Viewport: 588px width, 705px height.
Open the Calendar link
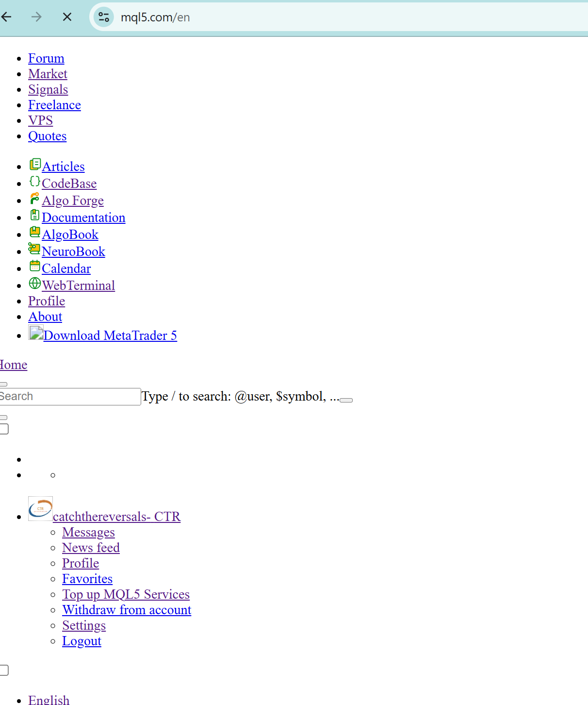click(x=66, y=269)
